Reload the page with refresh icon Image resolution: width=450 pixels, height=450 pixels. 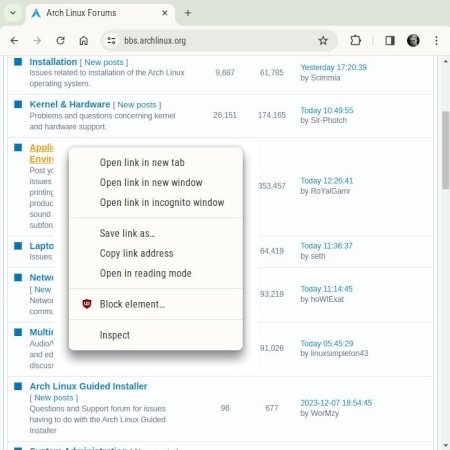coord(60,41)
